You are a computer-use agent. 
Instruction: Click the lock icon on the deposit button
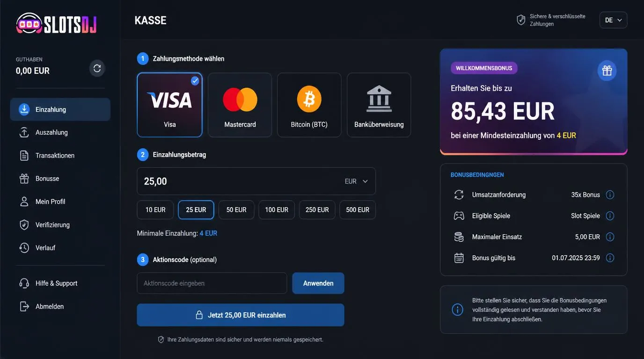coord(199,315)
